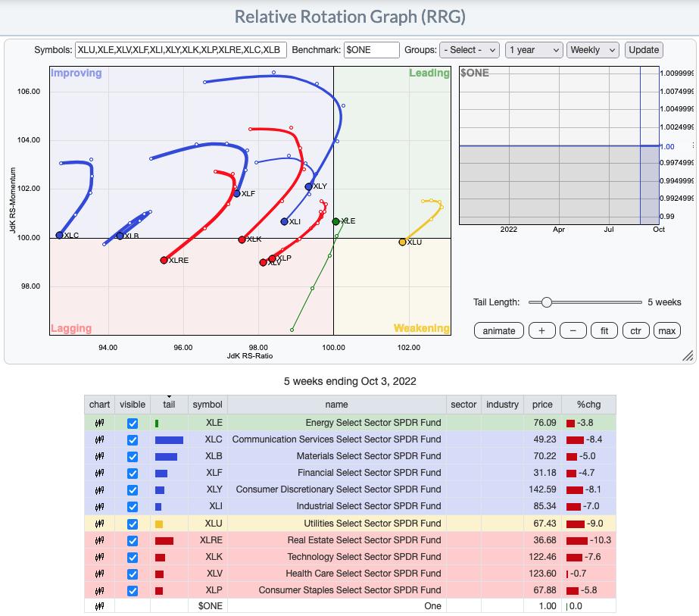
Task: Open chart icon for XLB row
Action: [x=99, y=456]
